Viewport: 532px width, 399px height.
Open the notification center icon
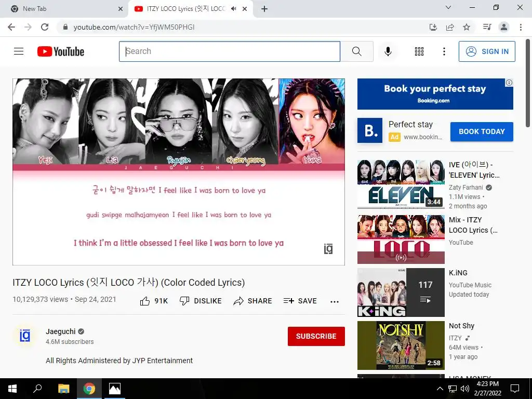coord(515,389)
